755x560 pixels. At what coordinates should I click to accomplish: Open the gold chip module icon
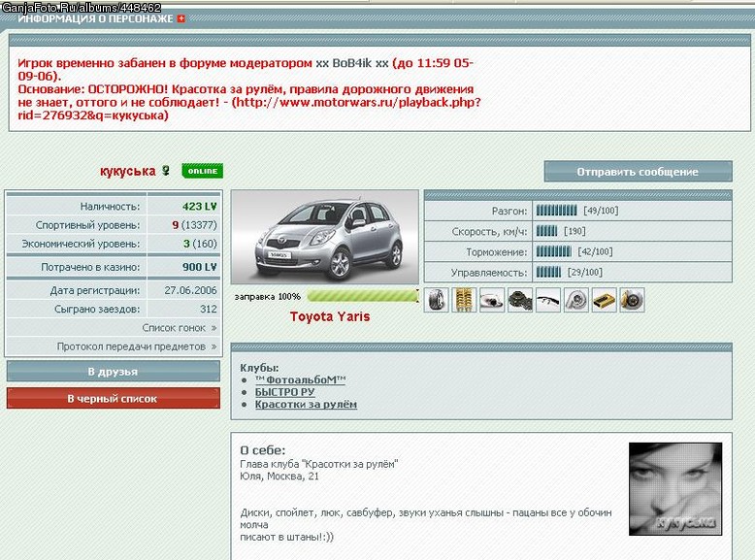click(604, 300)
